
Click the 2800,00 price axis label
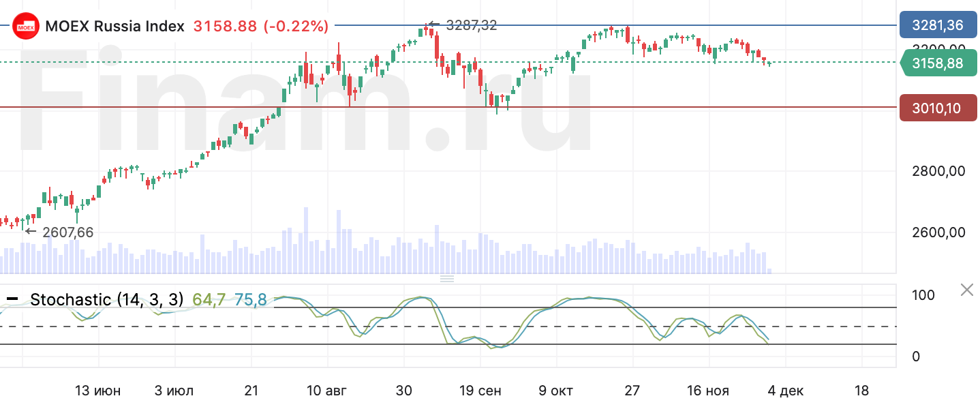[x=938, y=171]
